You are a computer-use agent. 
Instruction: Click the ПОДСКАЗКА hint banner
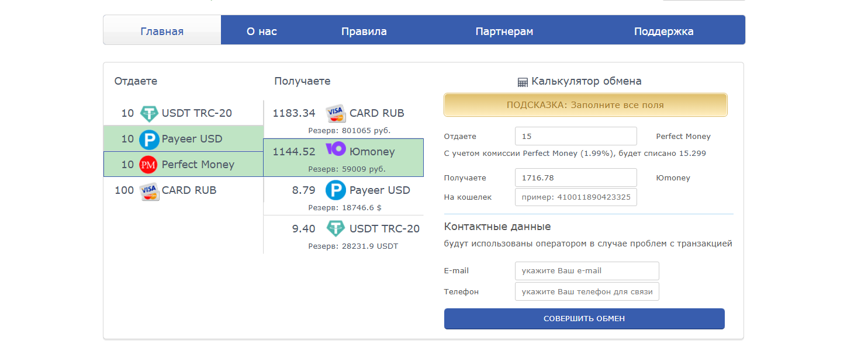click(585, 105)
